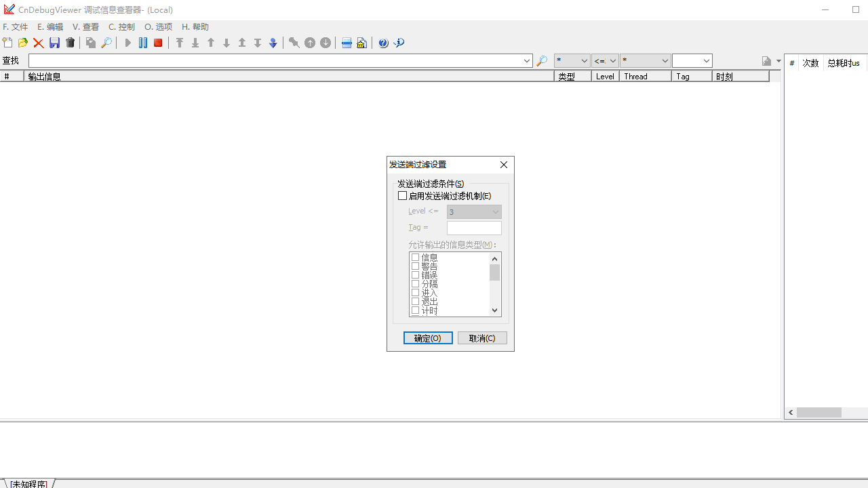Click the 确定(O) button
Viewport: 868px width, 488px height.
(428, 338)
